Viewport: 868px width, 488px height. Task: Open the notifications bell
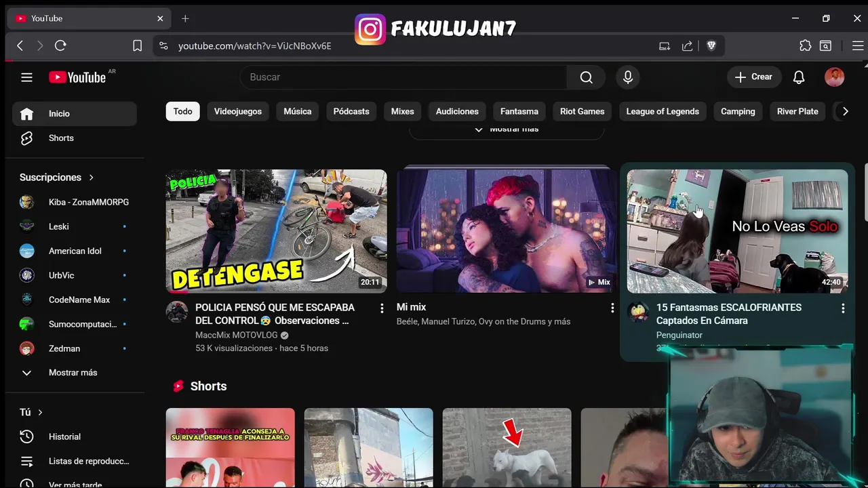799,77
